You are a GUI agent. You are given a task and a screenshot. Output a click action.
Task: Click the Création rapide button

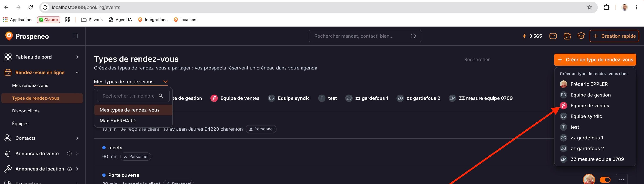coord(614,36)
